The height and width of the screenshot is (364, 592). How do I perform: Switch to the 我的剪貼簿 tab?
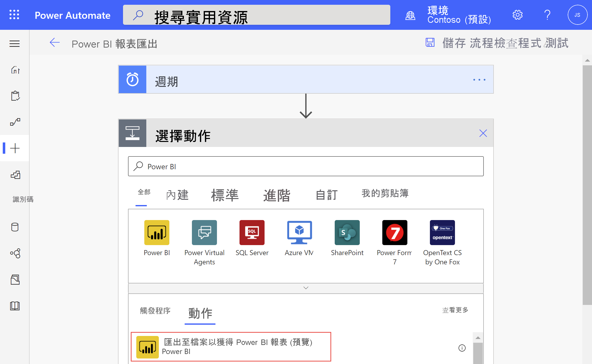click(385, 193)
